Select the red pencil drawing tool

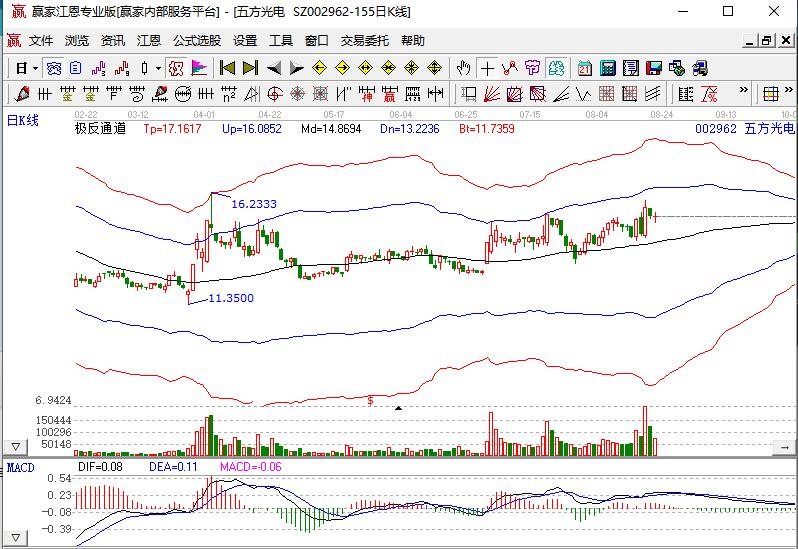tap(22, 94)
